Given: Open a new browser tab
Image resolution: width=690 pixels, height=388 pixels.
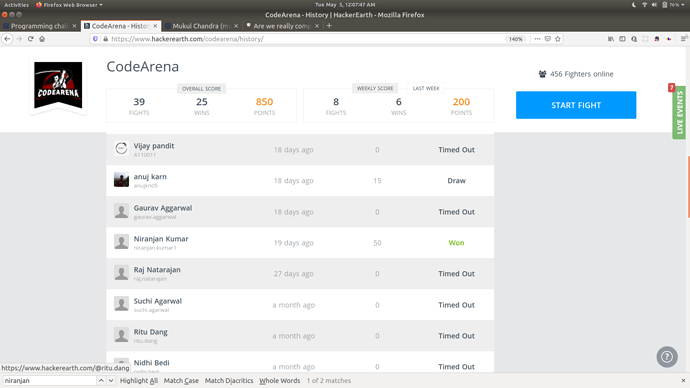Looking at the screenshot, I should [x=329, y=26].
